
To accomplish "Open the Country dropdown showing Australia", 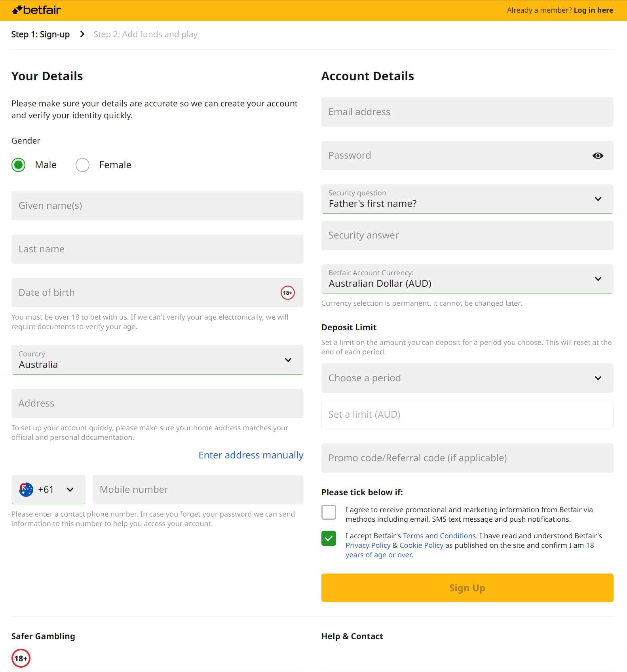I will tap(157, 360).
